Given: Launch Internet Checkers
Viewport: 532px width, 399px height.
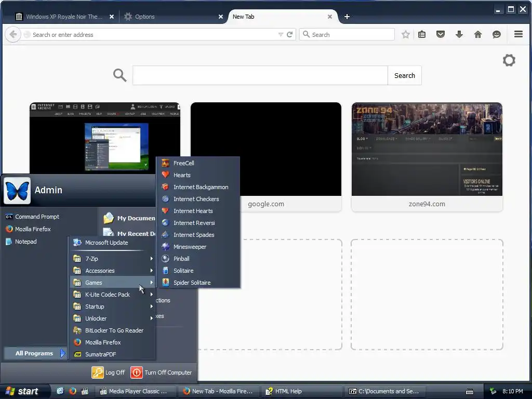Looking at the screenshot, I should click(x=198, y=199).
